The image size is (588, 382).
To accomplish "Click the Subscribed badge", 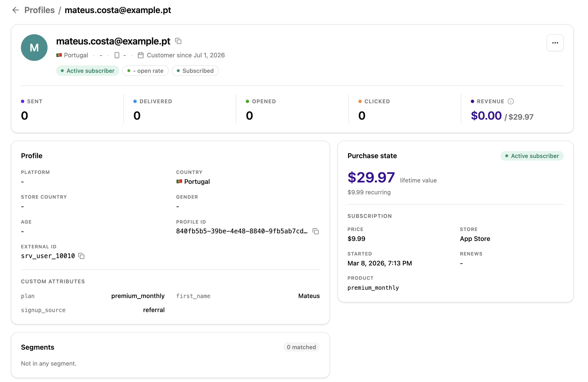I will pos(195,71).
